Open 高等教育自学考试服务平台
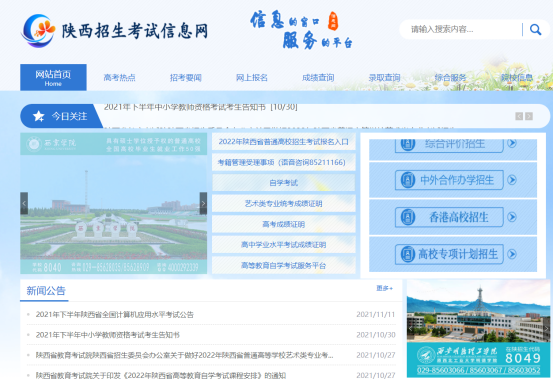 (284, 265)
